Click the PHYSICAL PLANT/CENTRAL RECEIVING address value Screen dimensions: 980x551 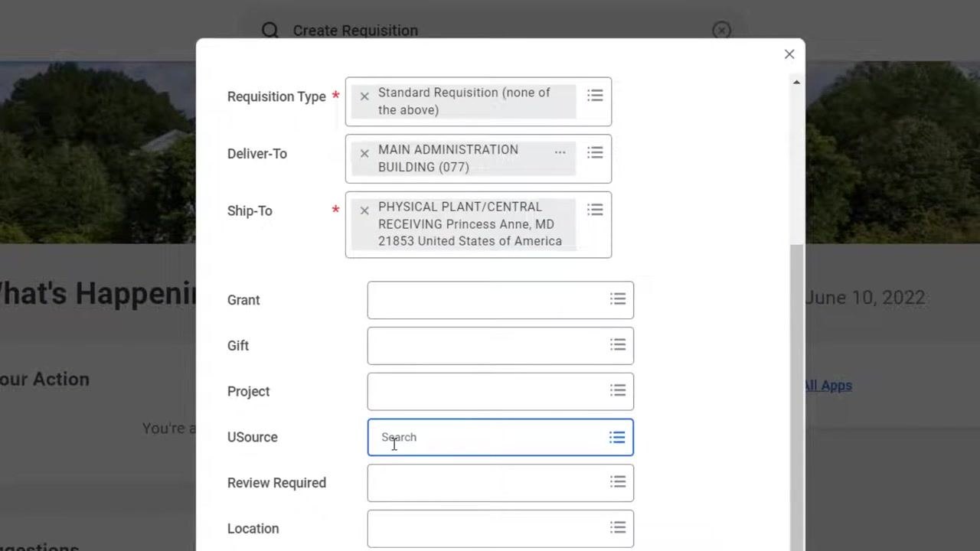tap(470, 224)
